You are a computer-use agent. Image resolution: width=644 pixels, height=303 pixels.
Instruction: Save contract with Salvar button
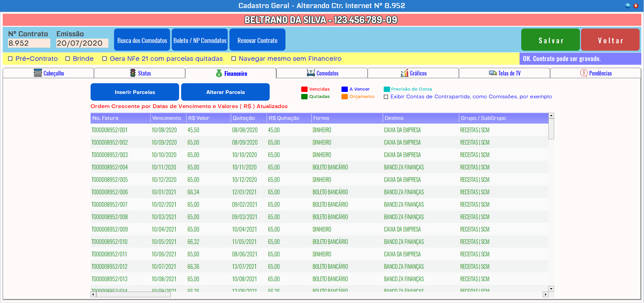pyautogui.click(x=551, y=40)
